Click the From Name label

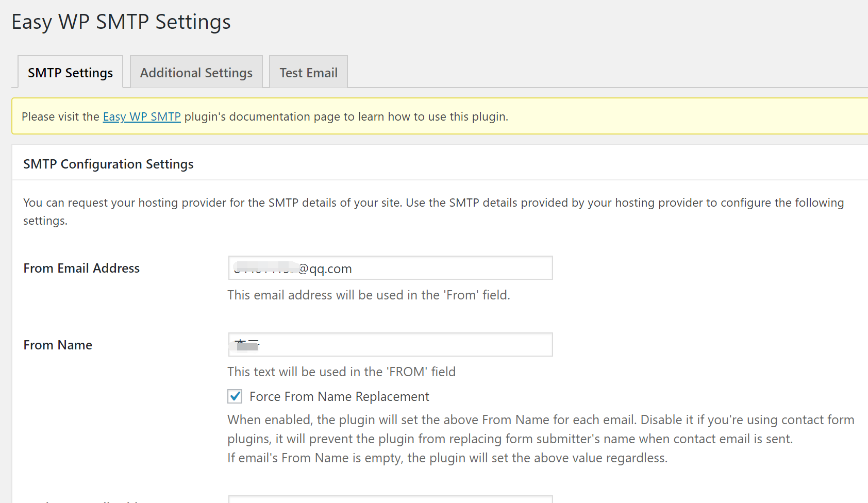58,345
